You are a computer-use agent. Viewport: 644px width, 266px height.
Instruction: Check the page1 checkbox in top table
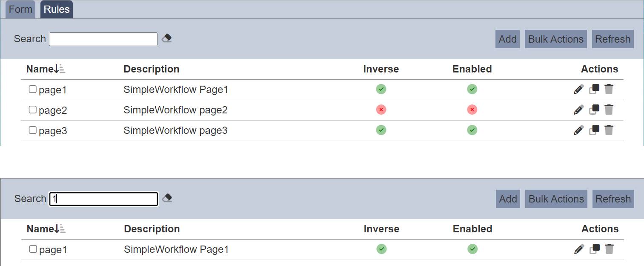tap(32, 89)
